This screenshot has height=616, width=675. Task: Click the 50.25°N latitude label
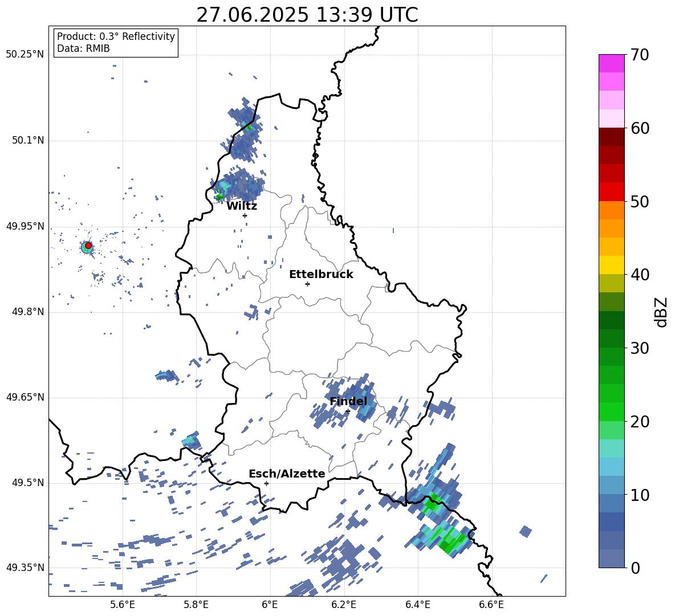pyautogui.click(x=25, y=55)
